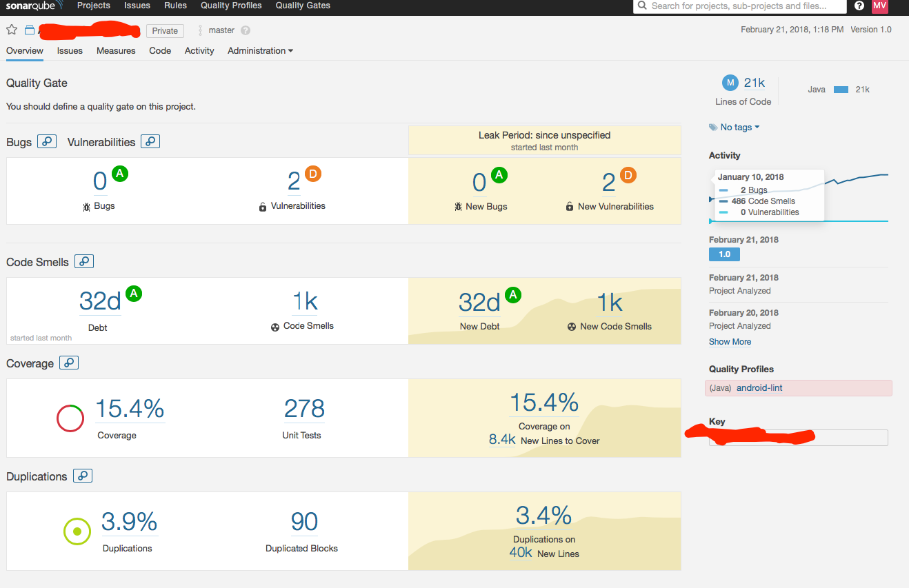
Task: Click the green Duplications donut gauge
Action: [77, 531]
